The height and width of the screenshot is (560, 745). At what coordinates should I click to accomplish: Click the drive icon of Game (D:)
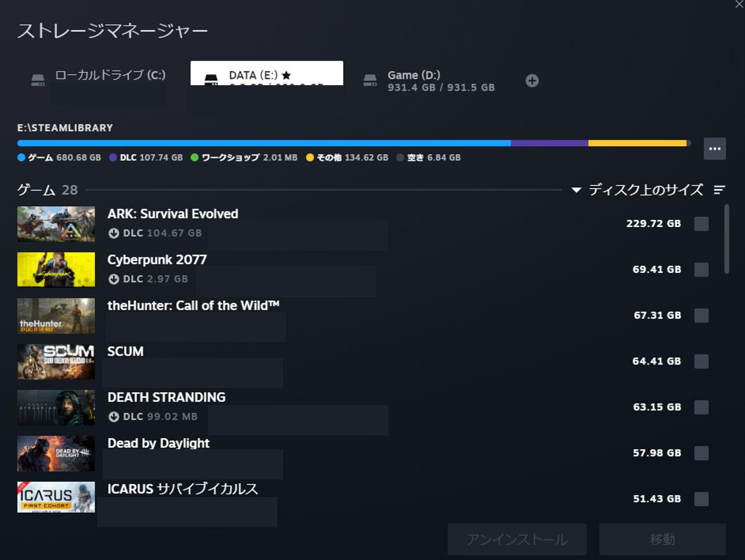pos(370,80)
